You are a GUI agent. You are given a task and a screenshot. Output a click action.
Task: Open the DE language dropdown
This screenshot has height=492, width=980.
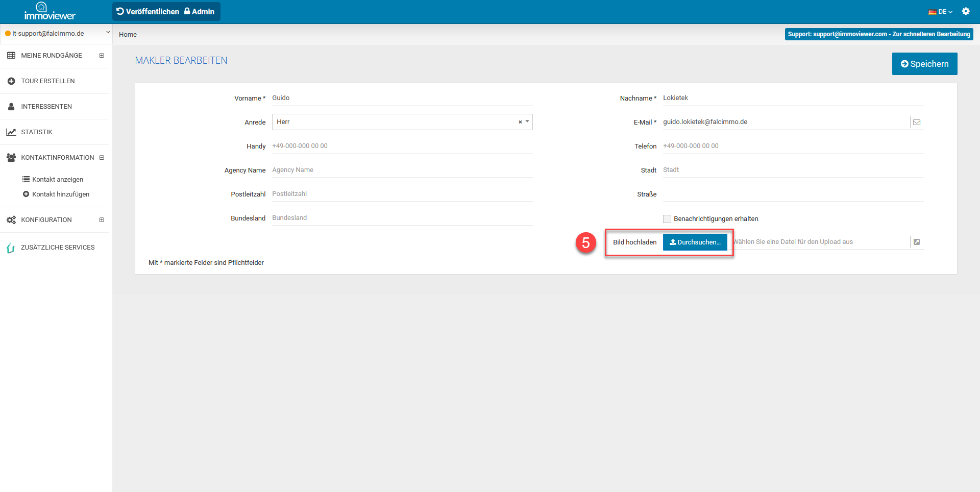941,12
